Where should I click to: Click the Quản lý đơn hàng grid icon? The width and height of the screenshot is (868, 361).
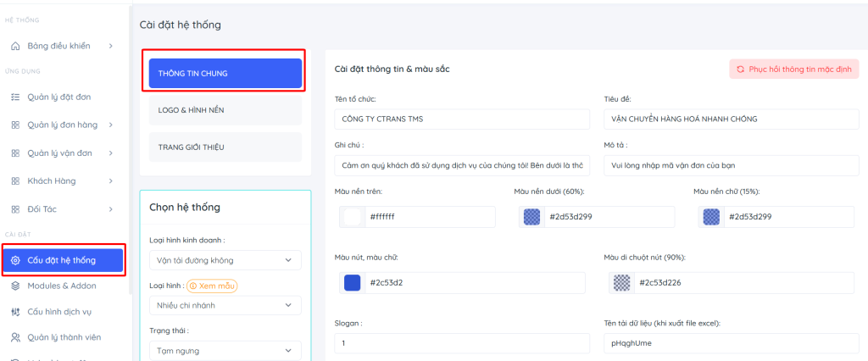[15, 125]
